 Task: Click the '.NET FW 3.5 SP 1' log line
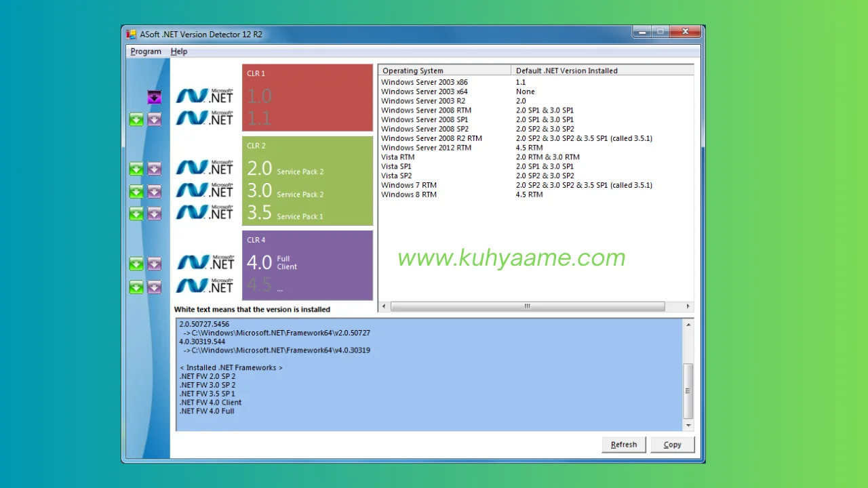coord(208,394)
